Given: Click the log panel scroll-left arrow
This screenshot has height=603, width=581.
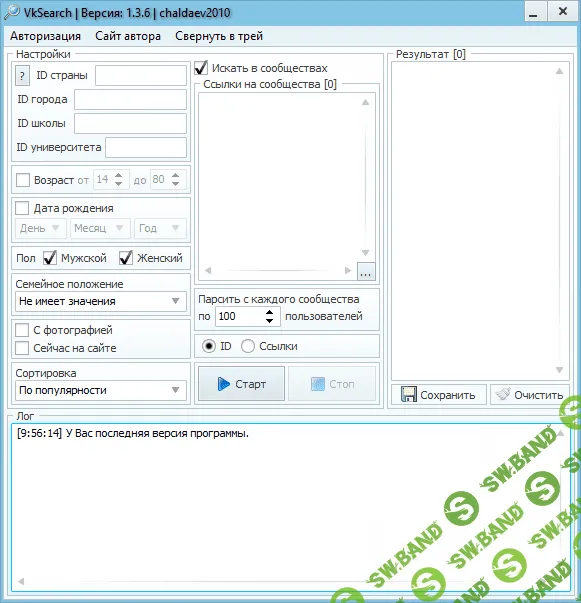Looking at the screenshot, I should pos(21,581).
